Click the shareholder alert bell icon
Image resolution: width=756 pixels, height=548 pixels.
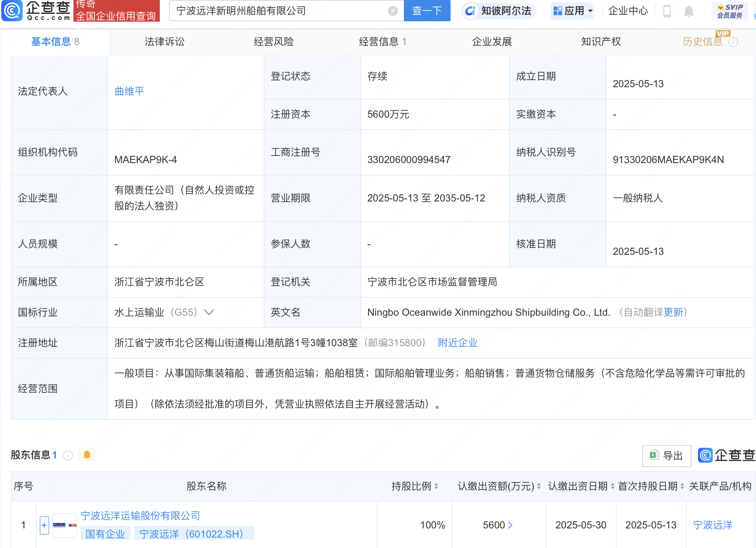tap(87, 455)
